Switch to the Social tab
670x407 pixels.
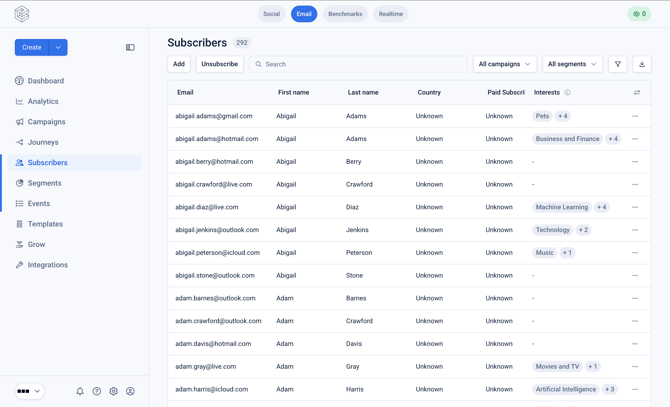[271, 14]
